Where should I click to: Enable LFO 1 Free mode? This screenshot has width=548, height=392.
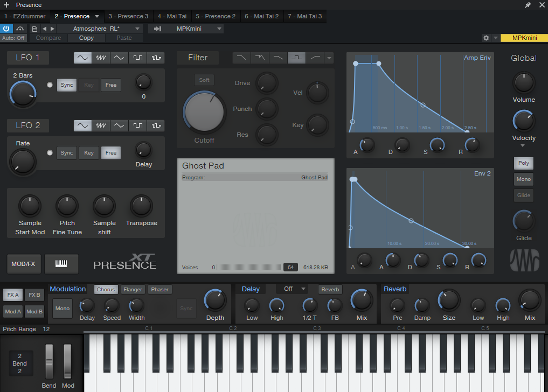click(x=111, y=85)
